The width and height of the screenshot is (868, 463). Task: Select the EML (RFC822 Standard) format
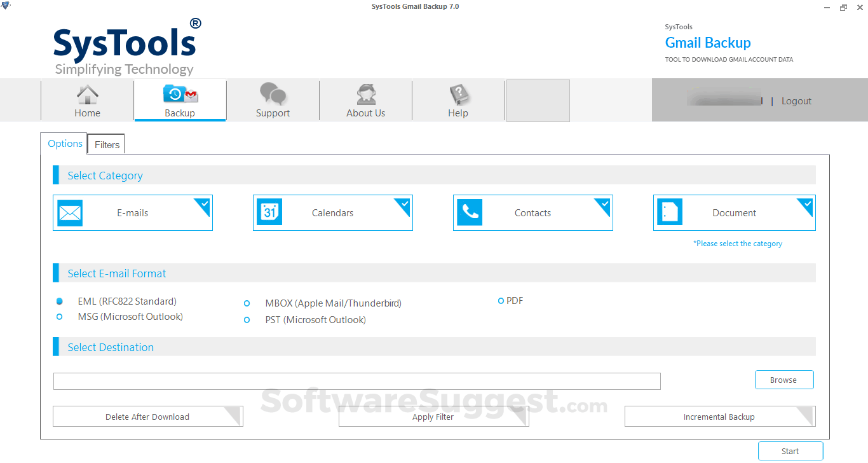tap(59, 301)
